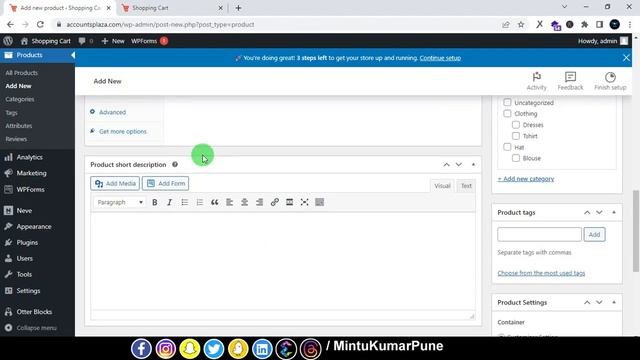
Task: Open Get more options link
Action: pyautogui.click(x=122, y=131)
